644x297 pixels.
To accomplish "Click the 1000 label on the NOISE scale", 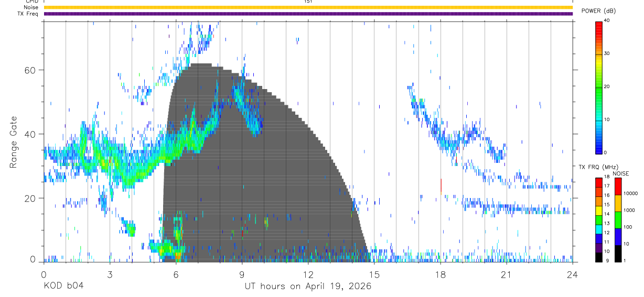I will [630, 211].
